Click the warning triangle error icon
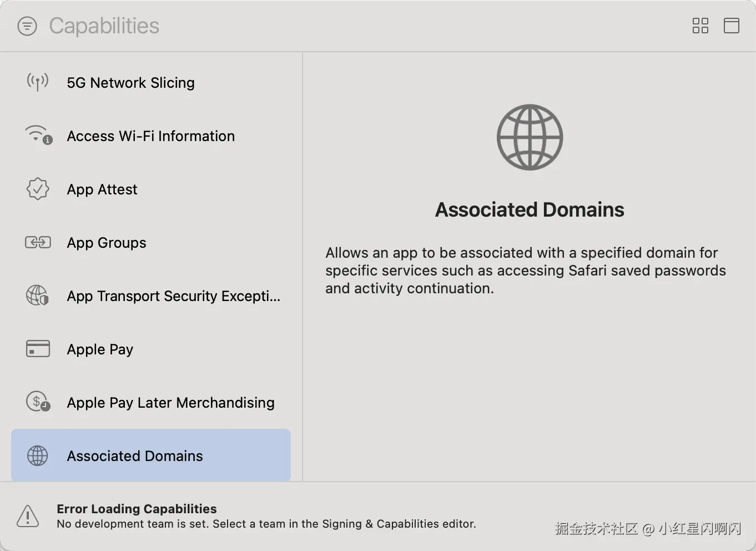This screenshot has width=756, height=551. [x=28, y=516]
